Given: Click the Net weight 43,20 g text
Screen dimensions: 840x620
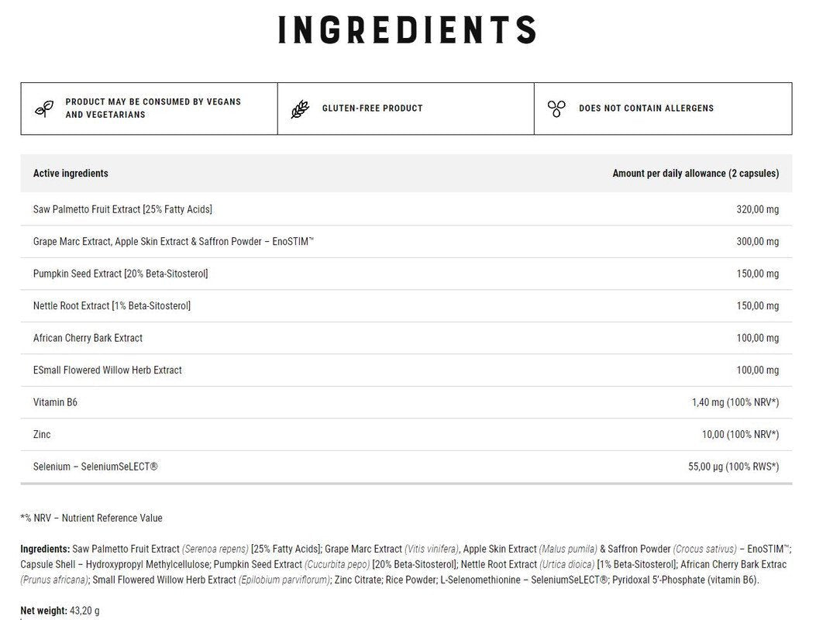Looking at the screenshot, I should 60,611.
